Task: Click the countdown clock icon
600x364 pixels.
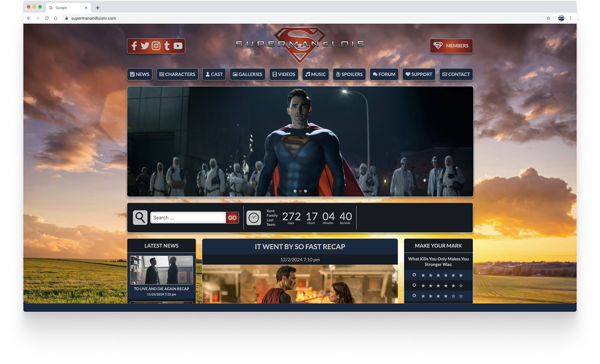Action: click(254, 218)
